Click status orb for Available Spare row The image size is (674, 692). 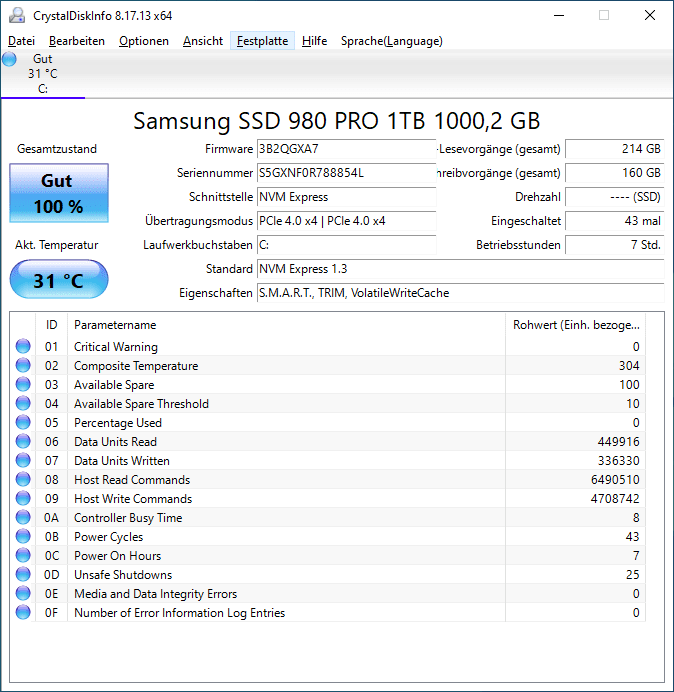pyautogui.click(x=23, y=384)
